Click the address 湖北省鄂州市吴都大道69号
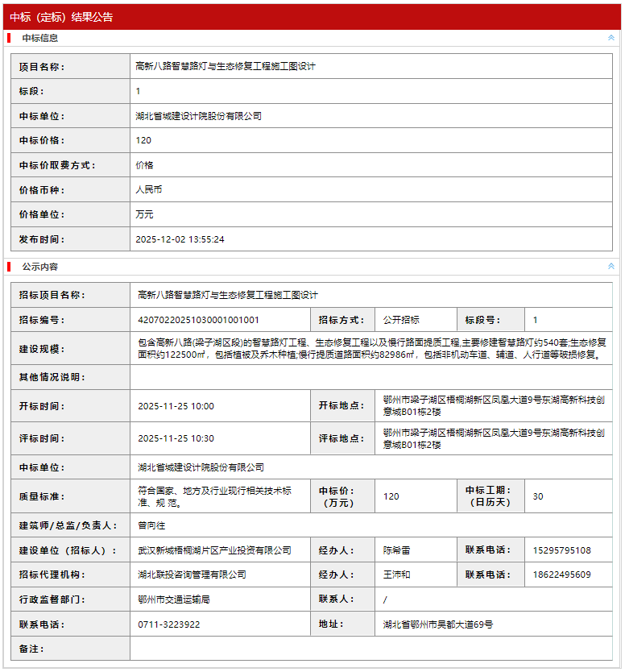 [438, 624]
